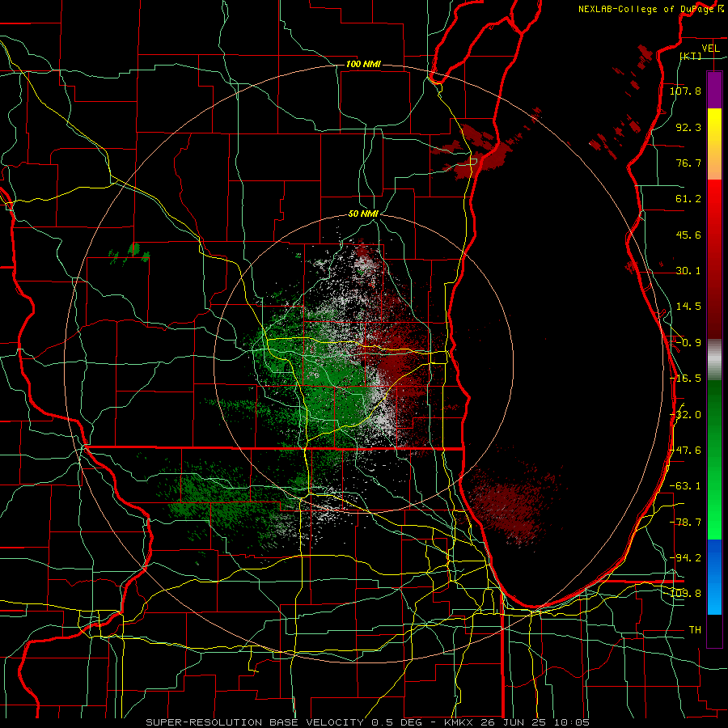Click the 107.8 legend value
This screenshot has height=728, width=728.
pyautogui.click(x=685, y=91)
